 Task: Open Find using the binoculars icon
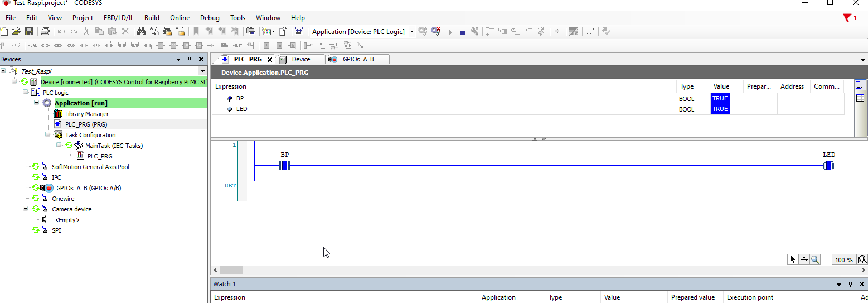[141, 32]
